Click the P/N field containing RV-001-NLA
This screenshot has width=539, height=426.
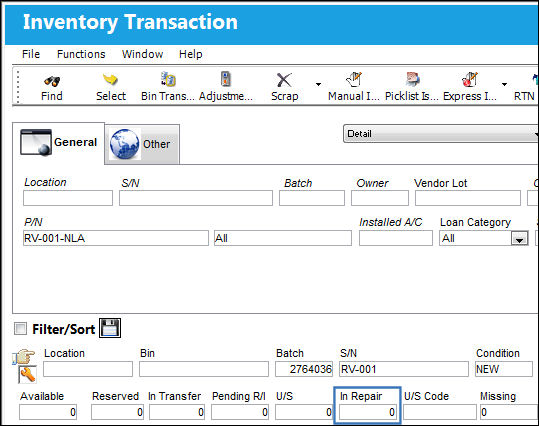[x=116, y=238]
